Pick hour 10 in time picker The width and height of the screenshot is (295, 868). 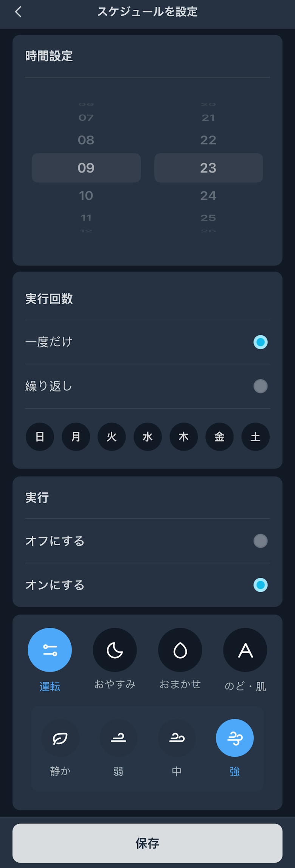click(86, 196)
